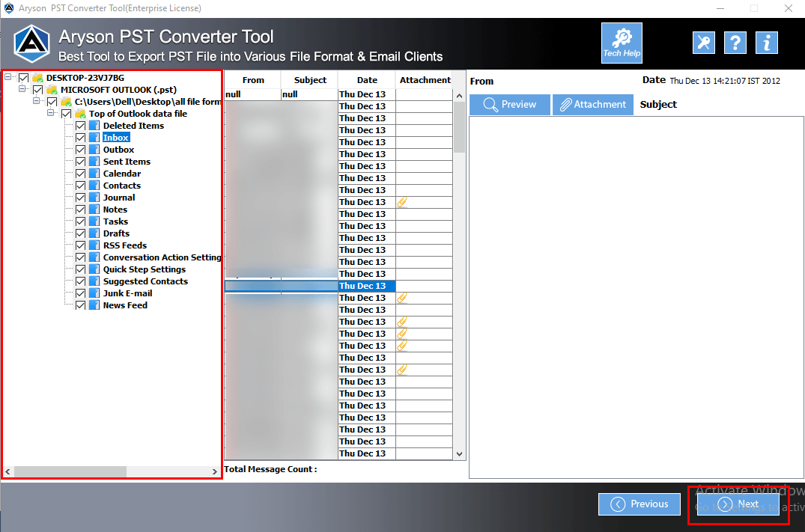
Task: Click the Quick Step Settings folder icon
Action: tap(94, 269)
